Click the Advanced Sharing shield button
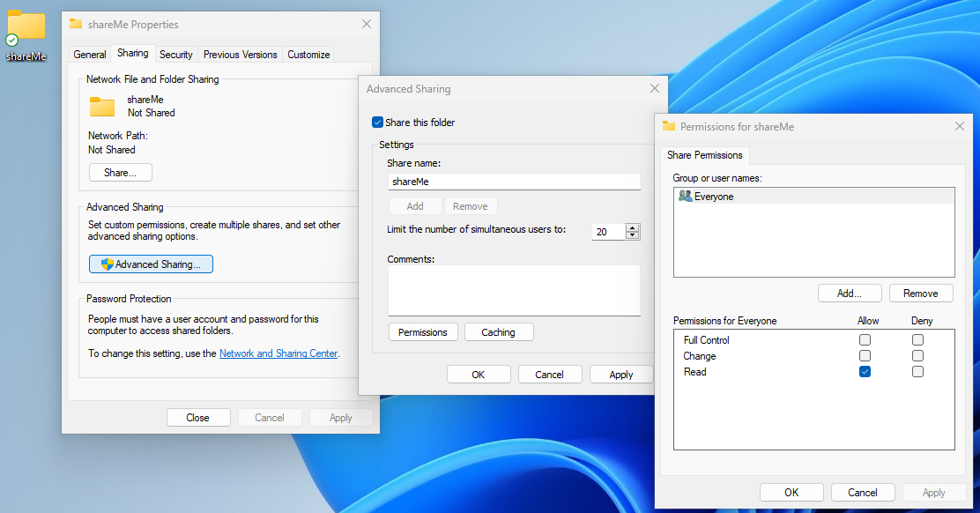Screen dimensions: 980x513 click(x=151, y=264)
